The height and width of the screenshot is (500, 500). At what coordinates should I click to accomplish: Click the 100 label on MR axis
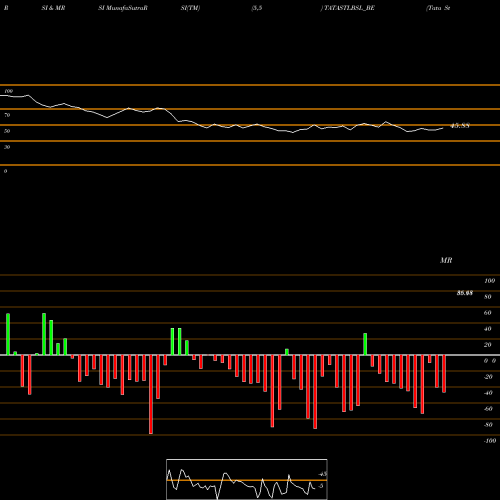pos(489,281)
